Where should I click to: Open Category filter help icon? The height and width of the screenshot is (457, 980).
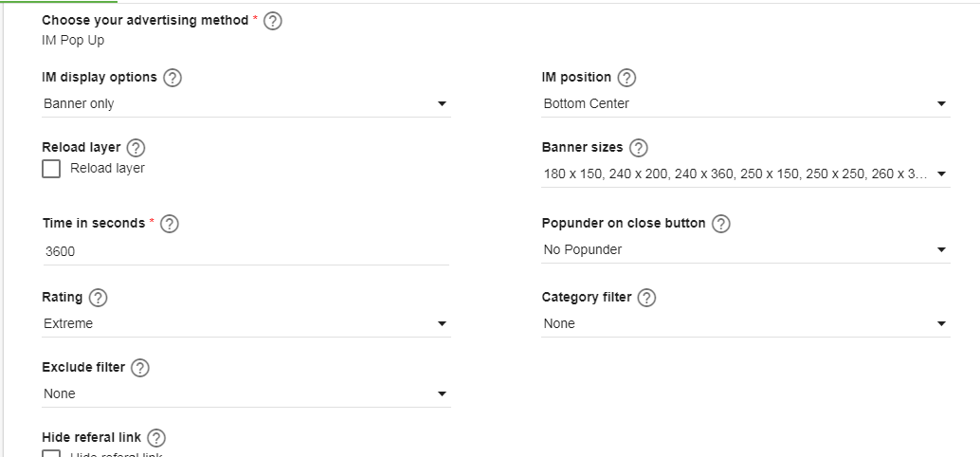click(x=646, y=298)
